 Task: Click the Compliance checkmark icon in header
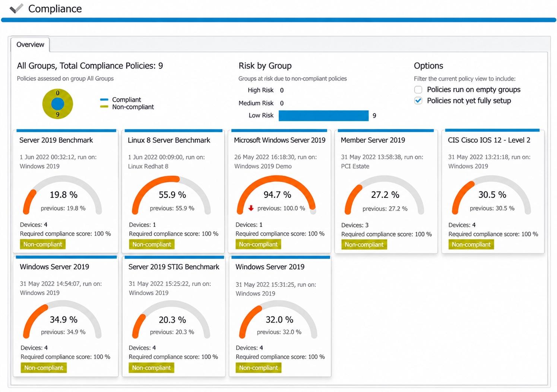[x=16, y=8]
